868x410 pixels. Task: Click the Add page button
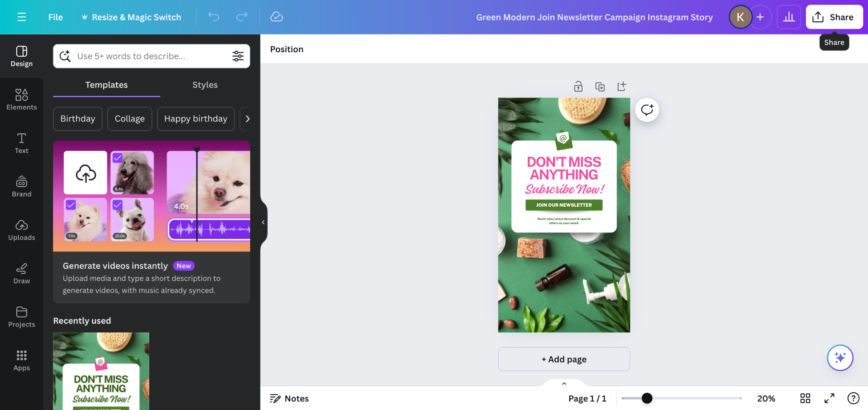point(564,359)
